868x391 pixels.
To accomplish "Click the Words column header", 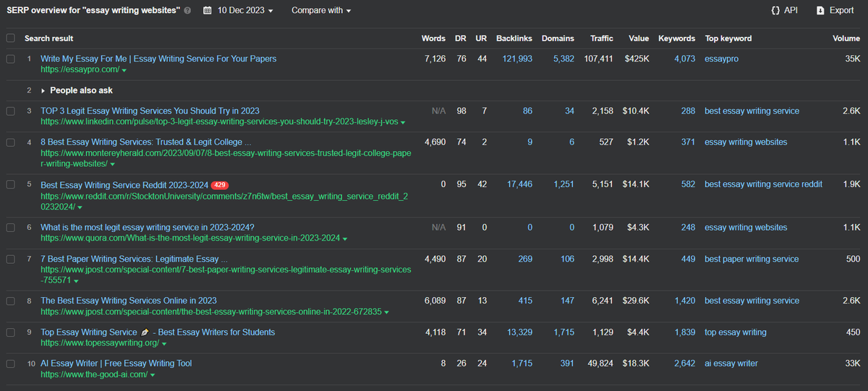I will click(433, 38).
